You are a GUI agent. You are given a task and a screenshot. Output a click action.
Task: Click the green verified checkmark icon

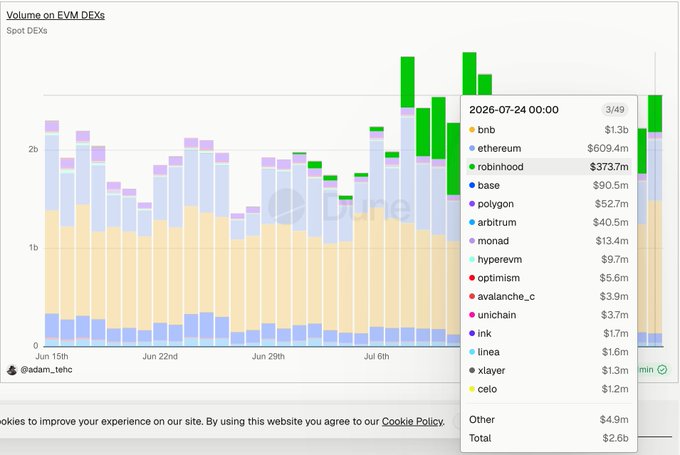click(662, 370)
